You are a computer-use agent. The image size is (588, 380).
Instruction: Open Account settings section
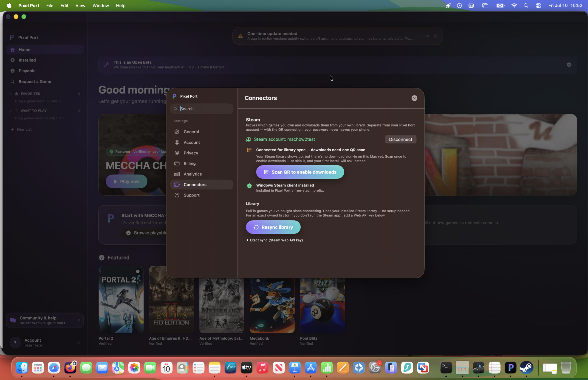click(201, 142)
